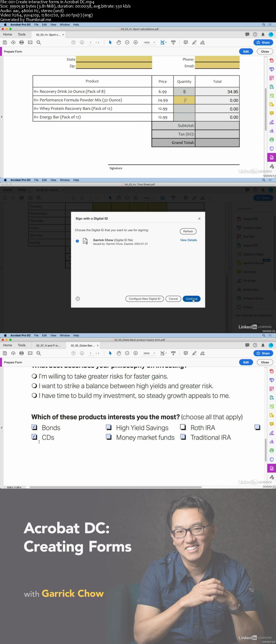Image resolution: width=276 pixels, height=644 pixels.
Task: Check the Money market funds checkbox
Action: (x=109, y=437)
